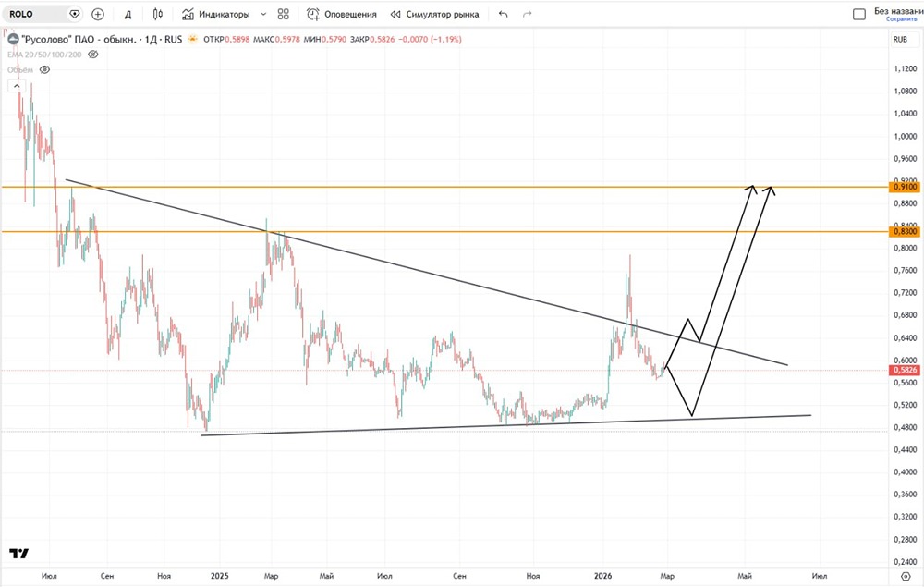Collapse the indicator legend with the caret button

[x=17, y=86]
